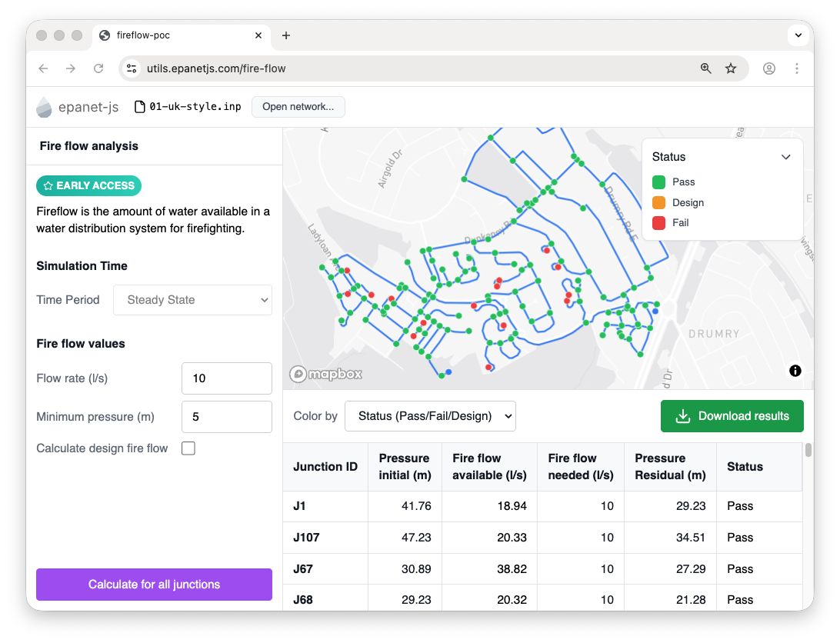
Task: Click the browser zoom magnifier icon
Action: (x=705, y=68)
